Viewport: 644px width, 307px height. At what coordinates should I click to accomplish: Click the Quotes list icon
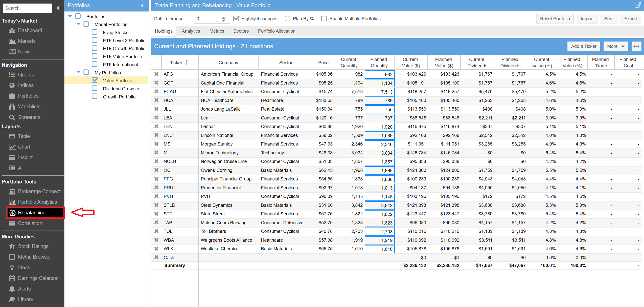[12, 75]
